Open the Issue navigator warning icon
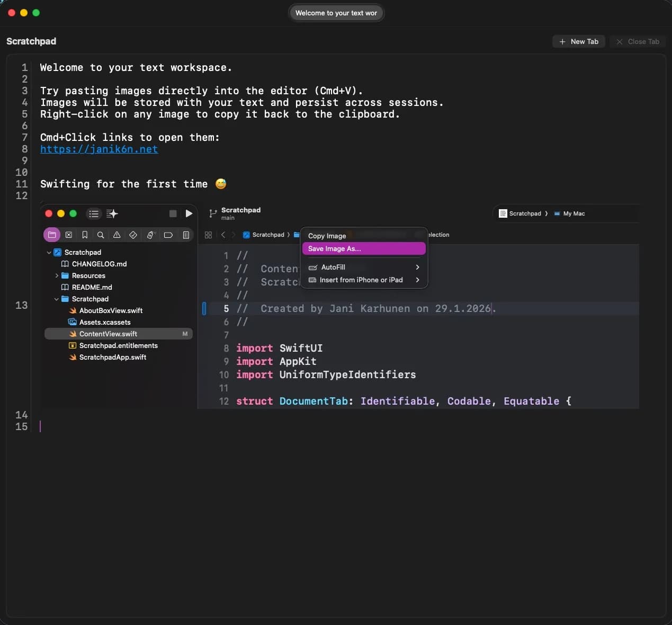672x625 pixels. tap(117, 235)
